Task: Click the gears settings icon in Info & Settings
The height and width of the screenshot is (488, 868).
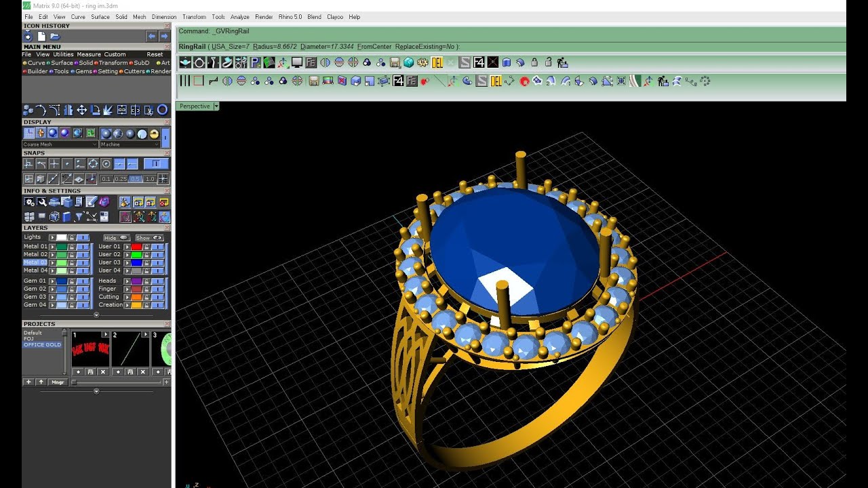Action: pos(28,201)
